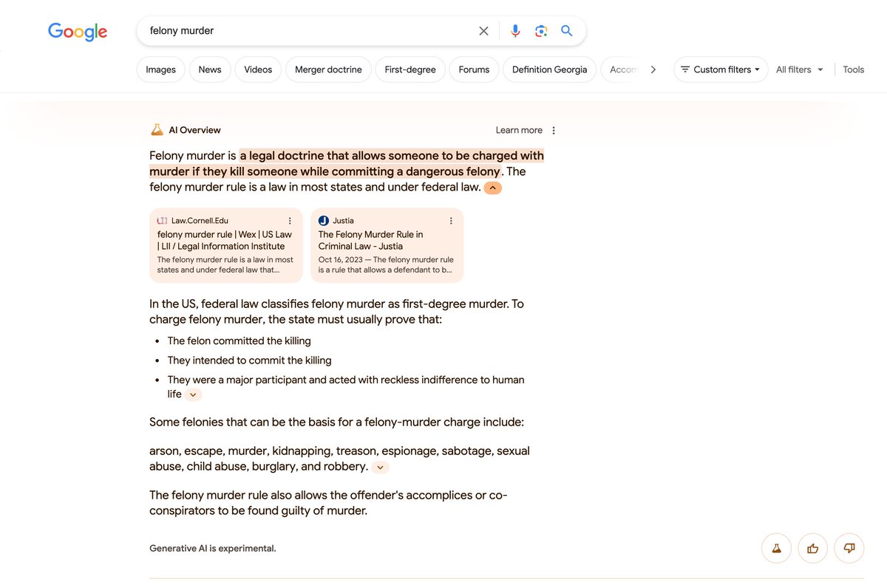887x588 pixels.
Task: Select the Videos filter tab
Action: tap(258, 69)
